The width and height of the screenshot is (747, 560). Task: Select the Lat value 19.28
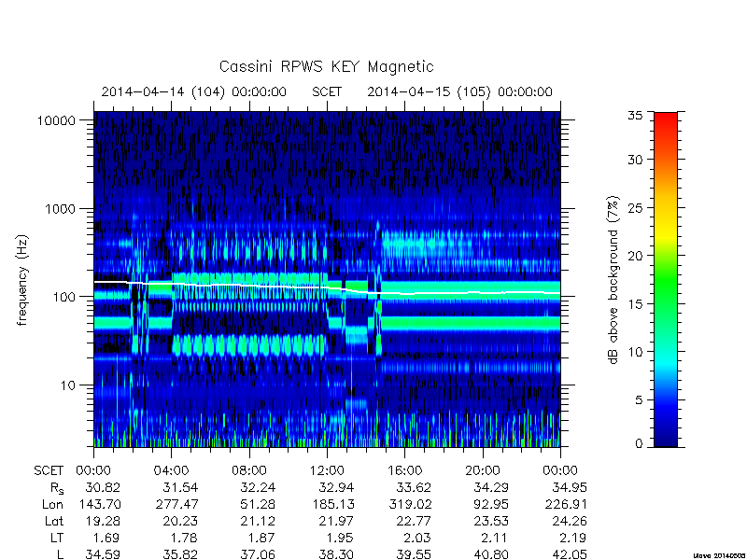[103, 522]
